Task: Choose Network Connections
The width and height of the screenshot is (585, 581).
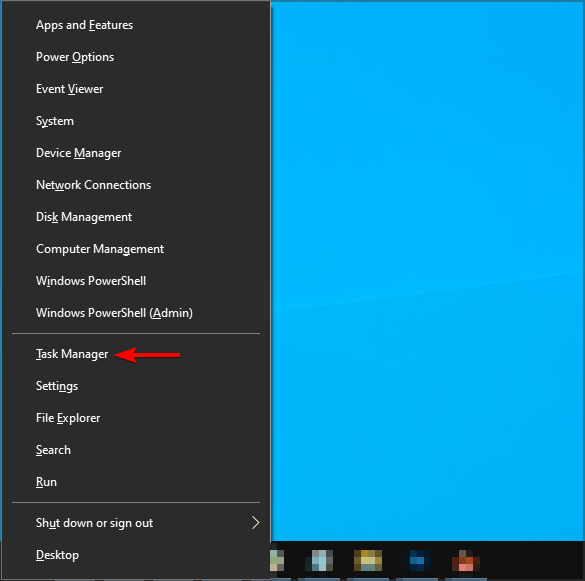Action: [136, 185]
